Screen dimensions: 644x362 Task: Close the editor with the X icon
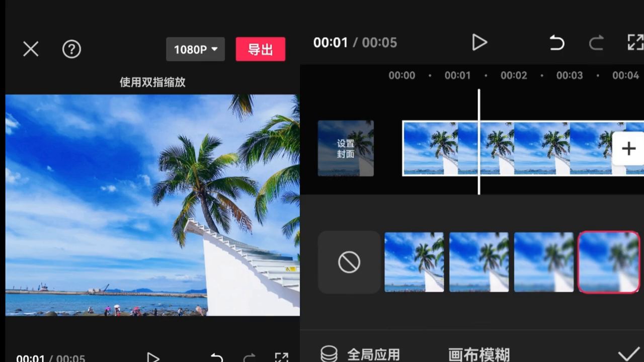[x=31, y=49]
